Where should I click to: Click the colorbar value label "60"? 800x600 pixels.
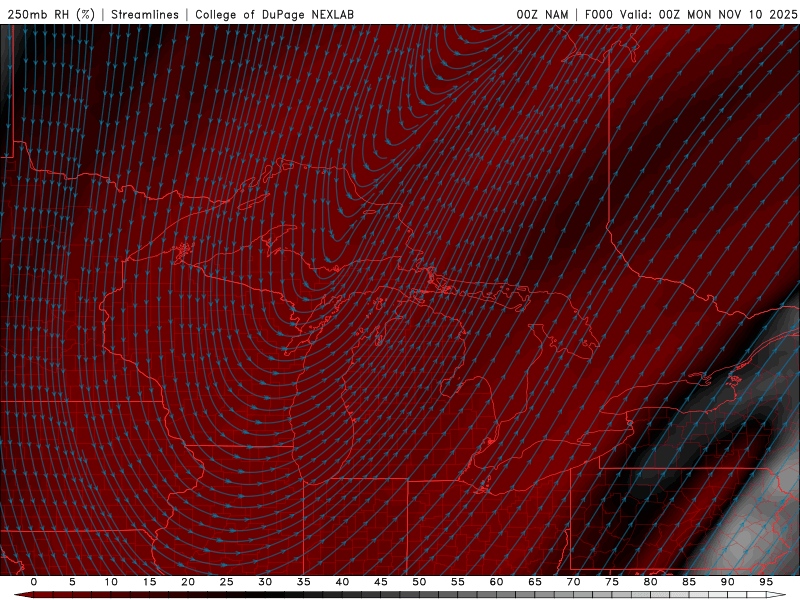pos(496,582)
